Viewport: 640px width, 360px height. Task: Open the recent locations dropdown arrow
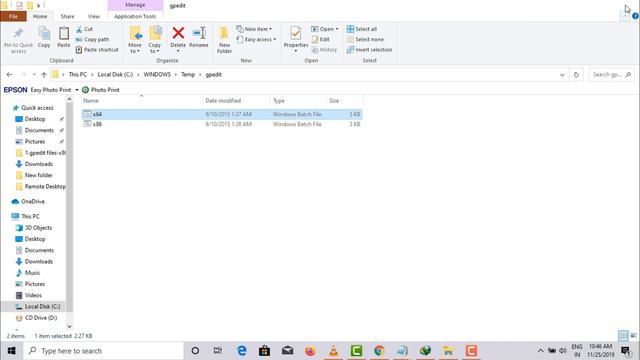[34, 75]
